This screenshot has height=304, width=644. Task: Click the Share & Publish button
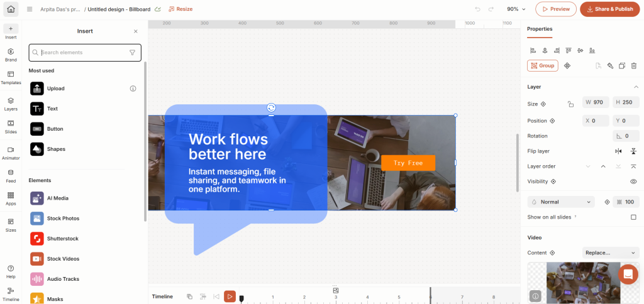click(x=609, y=9)
